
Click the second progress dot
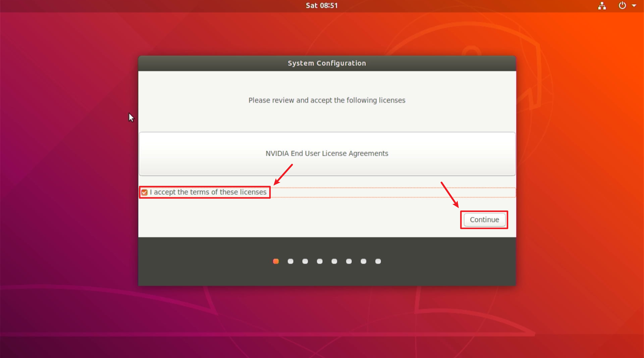(x=290, y=261)
